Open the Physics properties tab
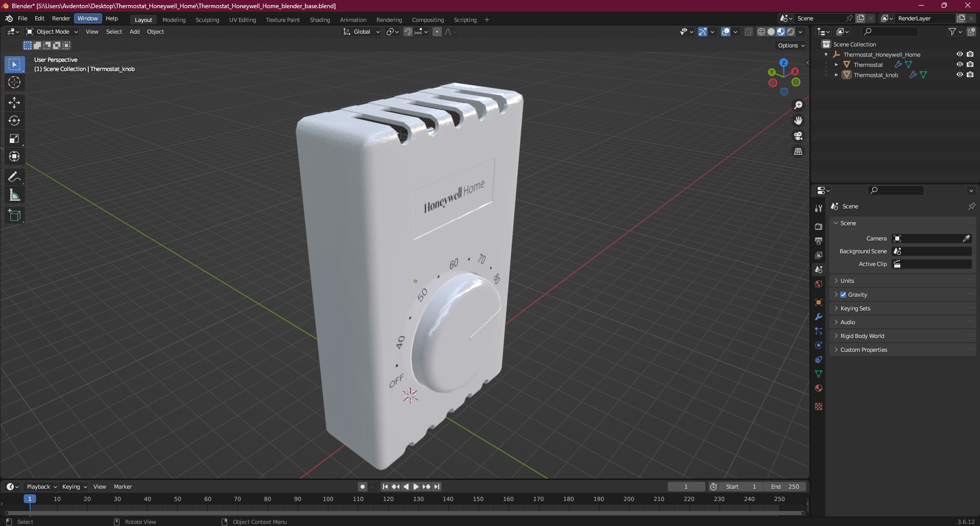980x526 pixels. pos(819,345)
